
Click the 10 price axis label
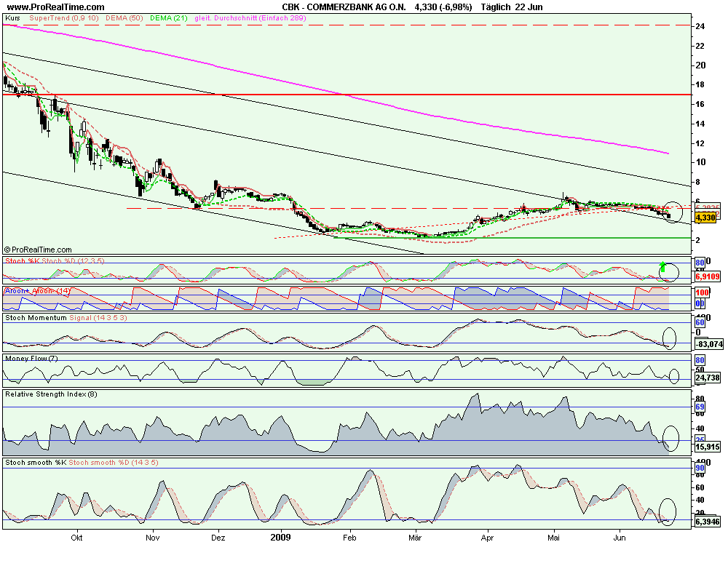point(700,162)
